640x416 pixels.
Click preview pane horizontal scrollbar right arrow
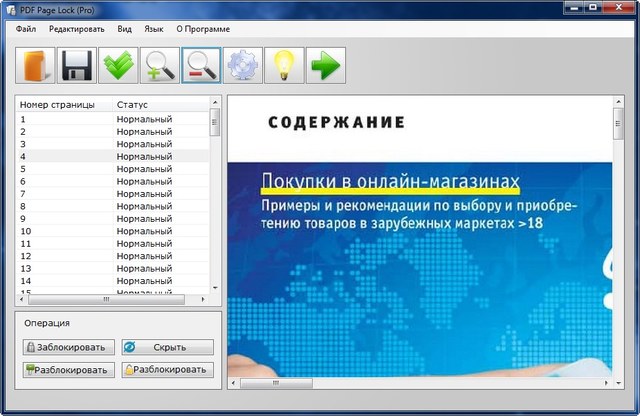605,383
